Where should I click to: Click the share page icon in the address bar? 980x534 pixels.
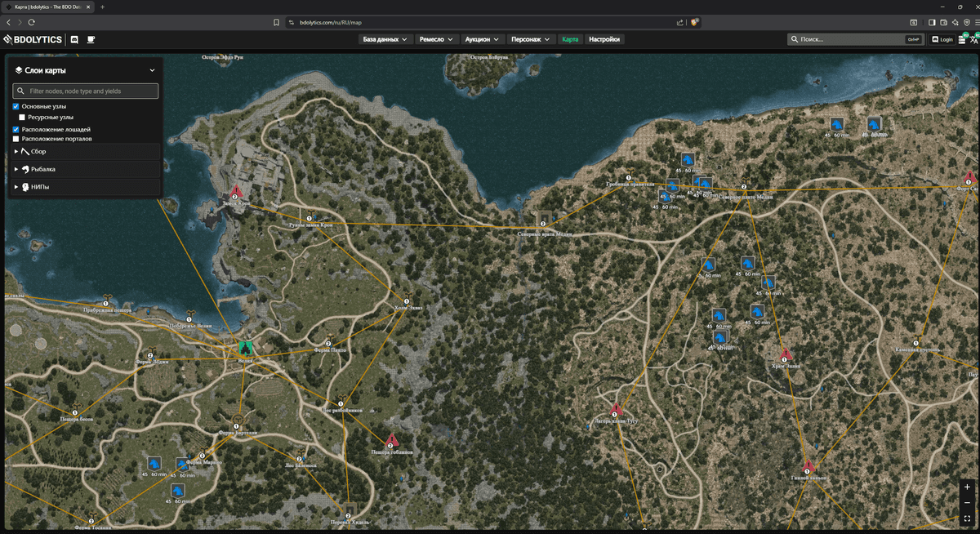click(679, 22)
